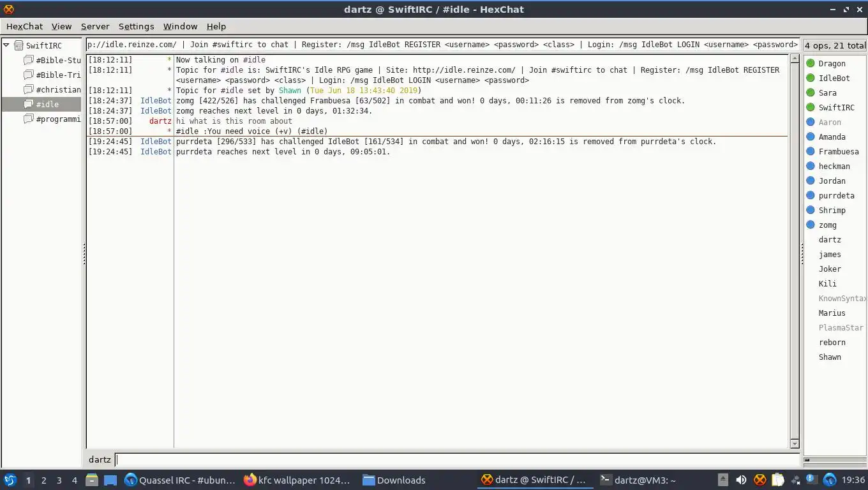Switch to virtual desktop 3
The image size is (868, 490).
click(59, 480)
